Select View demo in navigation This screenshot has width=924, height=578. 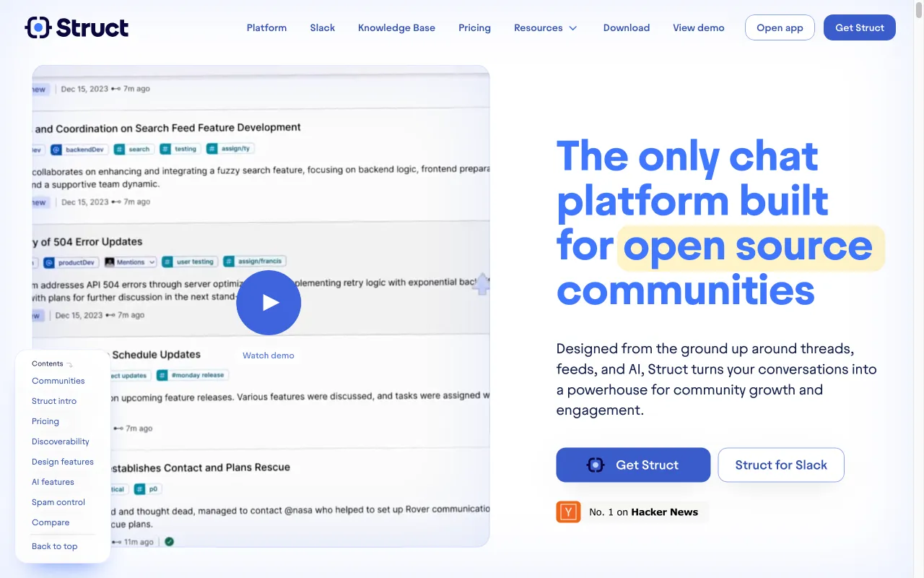[699, 27]
